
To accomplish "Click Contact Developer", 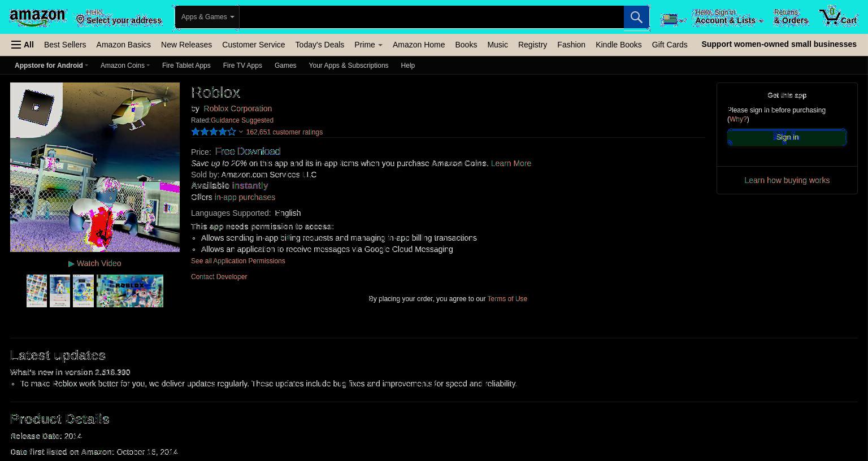I will pos(219,277).
